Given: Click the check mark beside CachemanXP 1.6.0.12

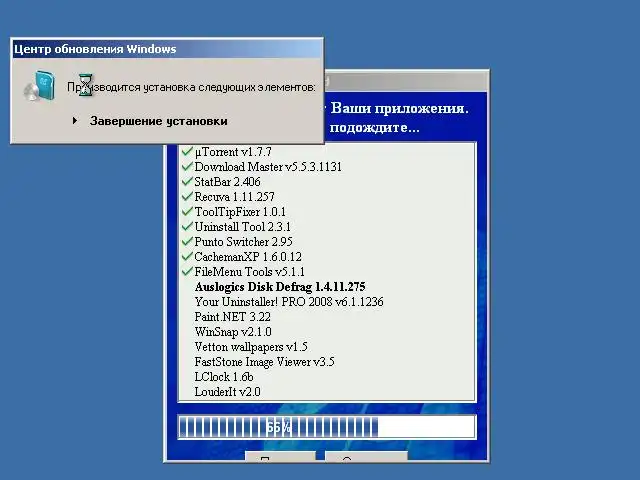Looking at the screenshot, I should tap(187, 256).
